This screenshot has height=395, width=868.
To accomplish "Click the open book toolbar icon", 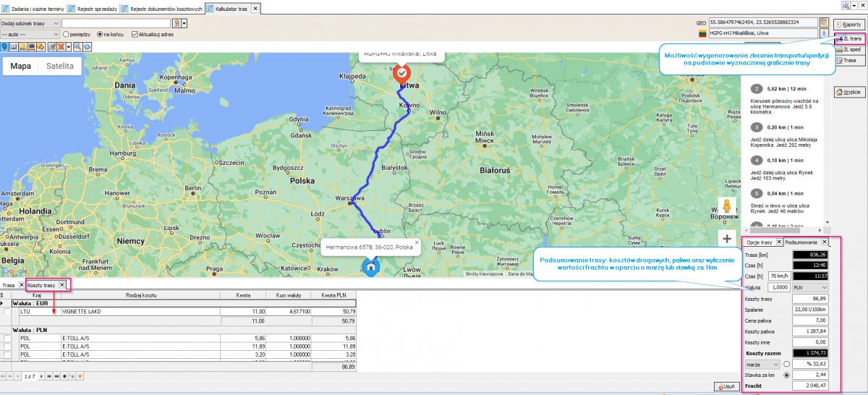I will (x=14, y=47).
